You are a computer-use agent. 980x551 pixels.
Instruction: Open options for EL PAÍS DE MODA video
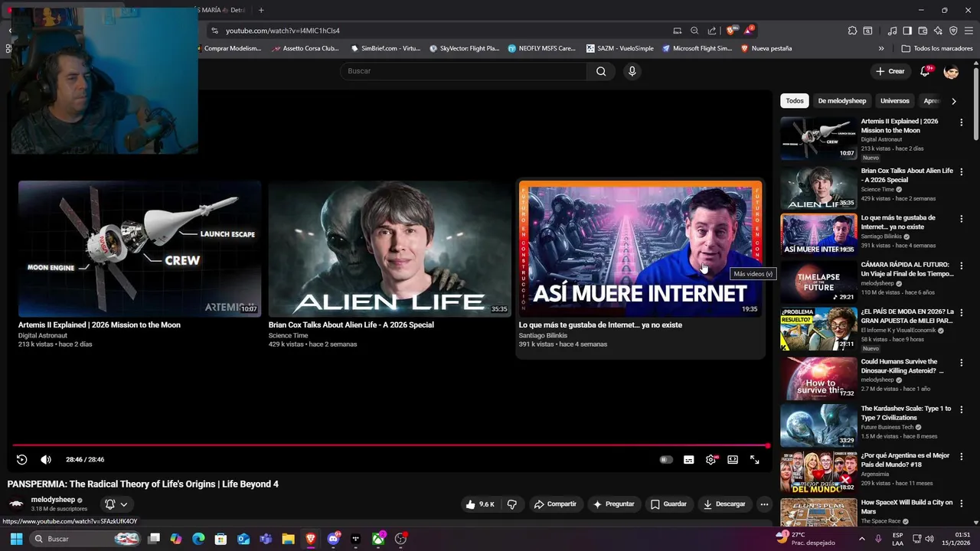(962, 313)
